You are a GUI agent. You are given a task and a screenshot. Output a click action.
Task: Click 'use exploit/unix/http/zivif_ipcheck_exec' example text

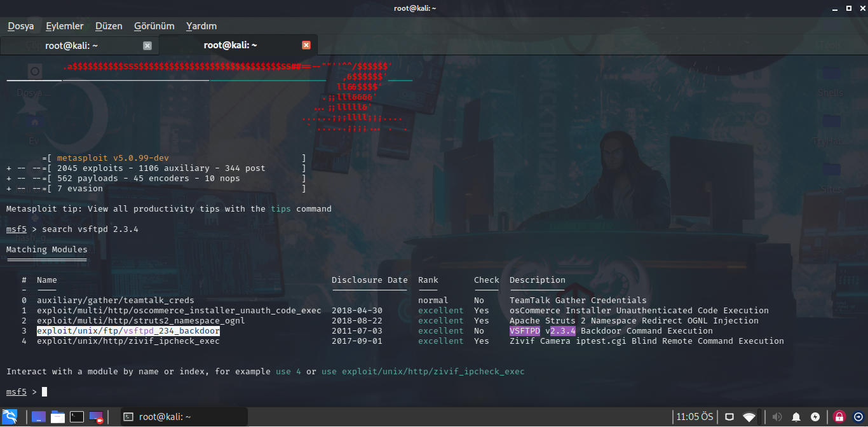tap(423, 372)
